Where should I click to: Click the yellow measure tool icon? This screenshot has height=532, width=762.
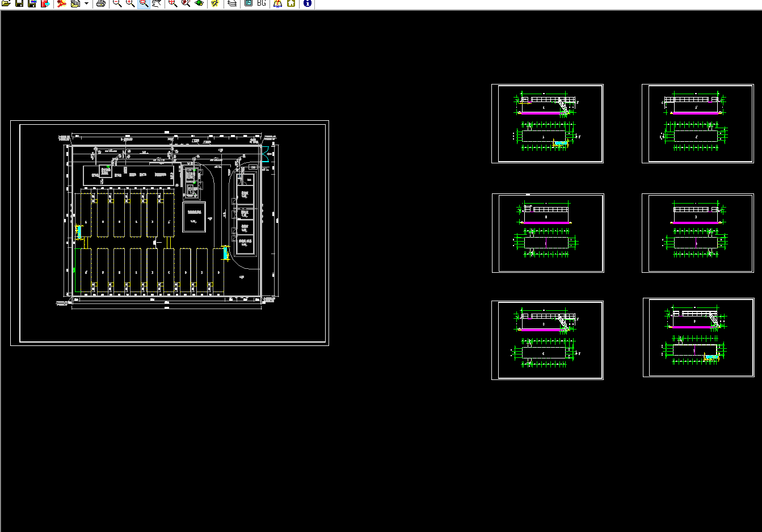(x=215, y=3)
